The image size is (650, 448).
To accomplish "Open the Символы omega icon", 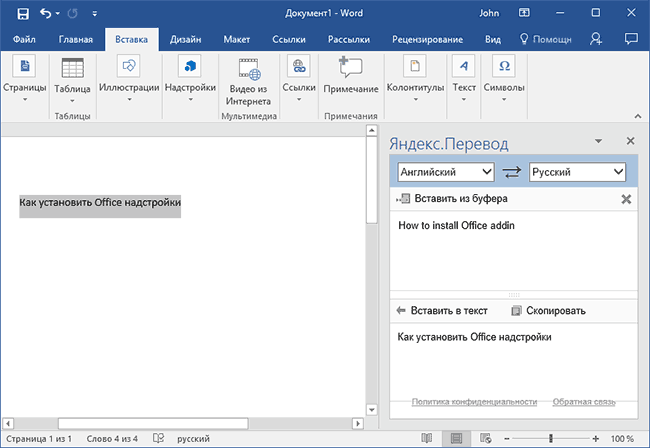I will [504, 66].
